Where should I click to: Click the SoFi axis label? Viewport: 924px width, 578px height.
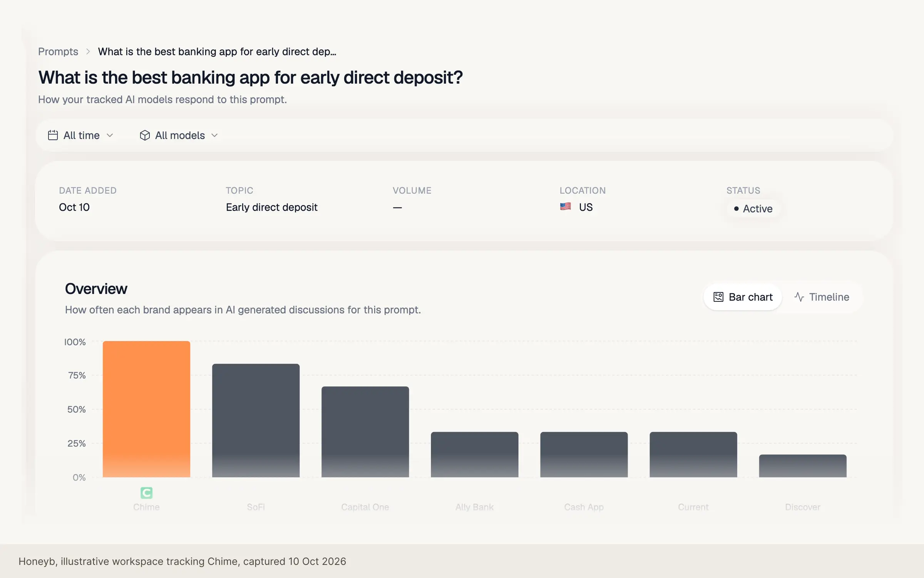(256, 507)
